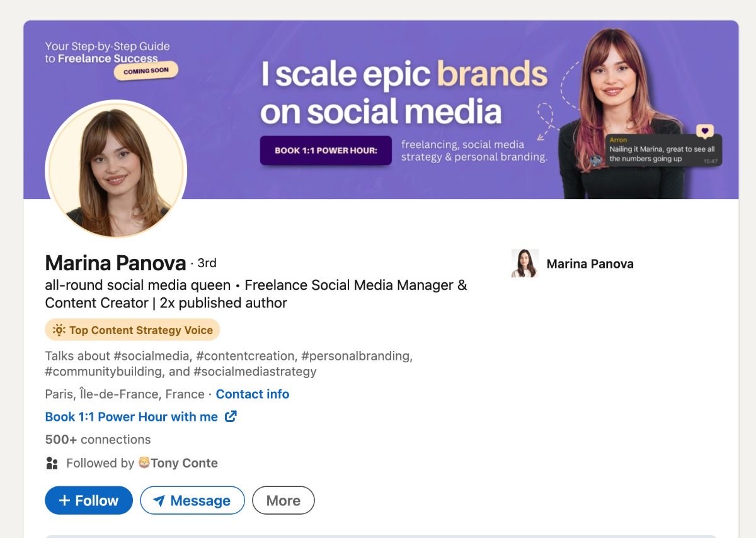Open the large circular profile photo

point(116,169)
